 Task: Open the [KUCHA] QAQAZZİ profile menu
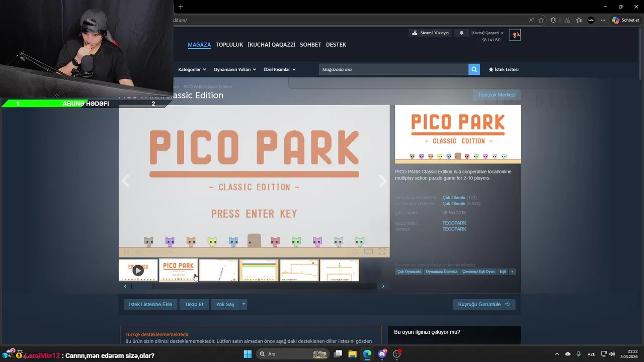tap(271, 45)
